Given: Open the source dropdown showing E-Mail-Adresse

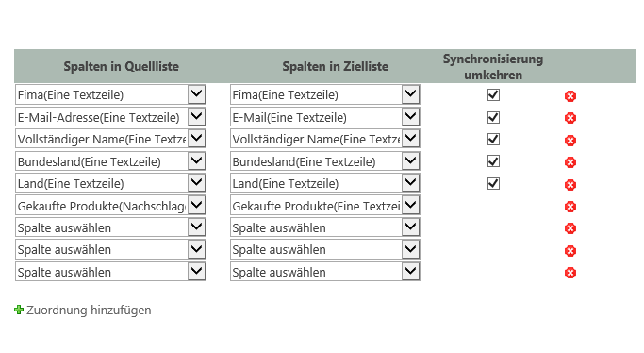Looking at the screenshot, I should pyautogui.click(x=110, y=117).
